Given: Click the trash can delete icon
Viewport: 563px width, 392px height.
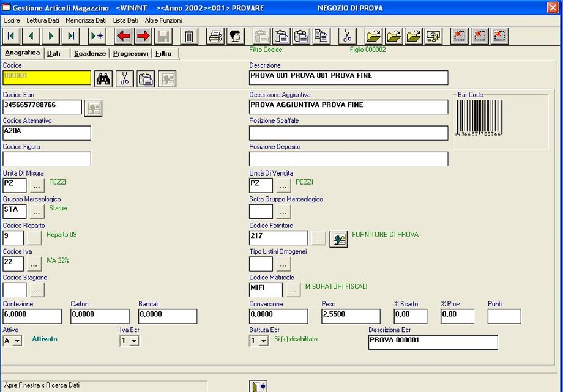Looking at the screenshot, I should point(189,36).
